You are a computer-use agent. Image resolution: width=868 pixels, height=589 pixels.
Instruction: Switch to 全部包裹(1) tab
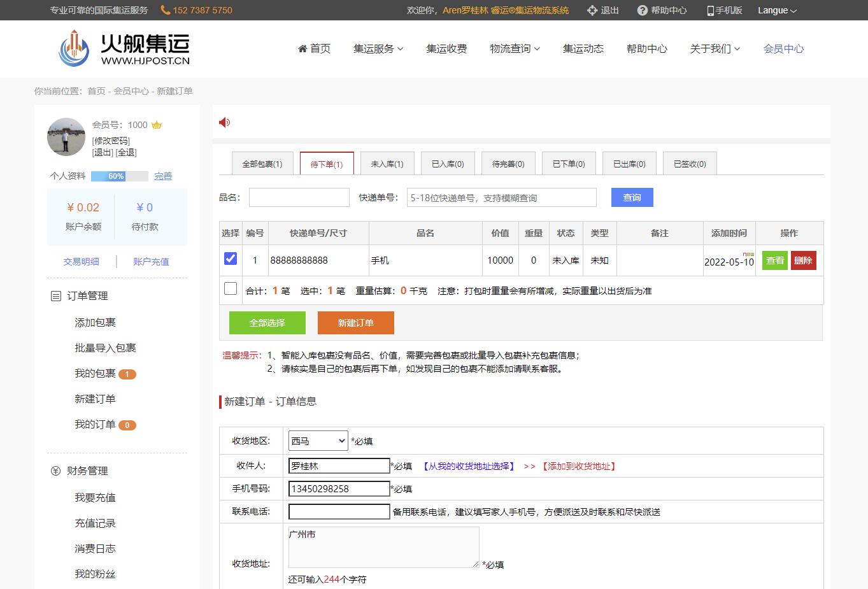click(262, 164)
